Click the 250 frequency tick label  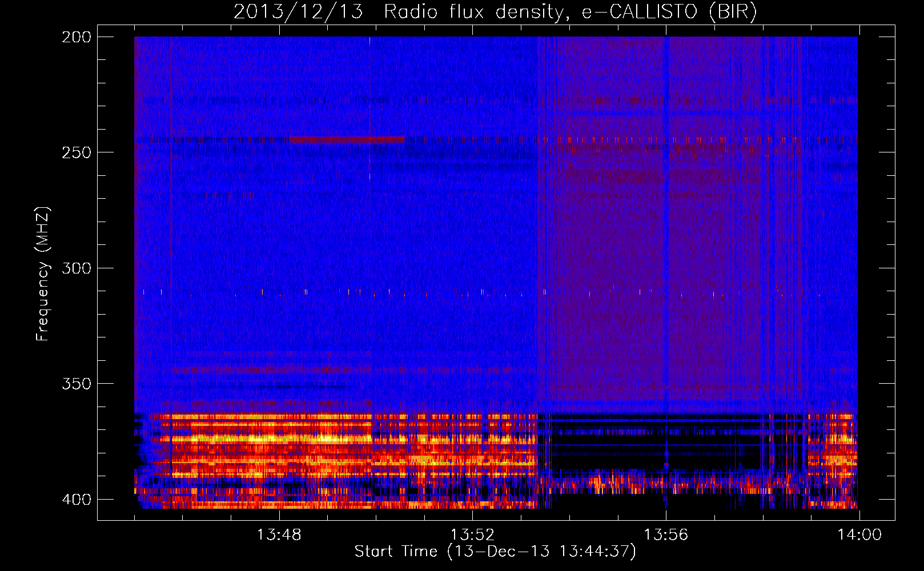[76, 152]
